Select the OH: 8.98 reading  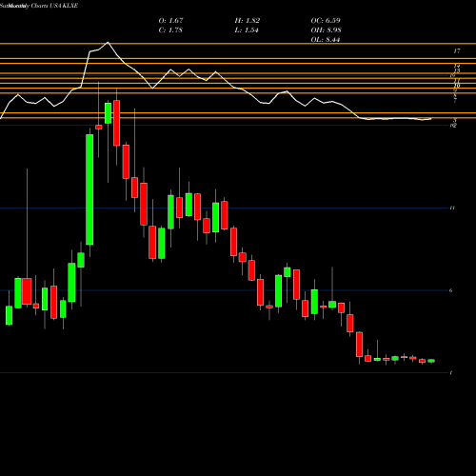tap(326, 30)
